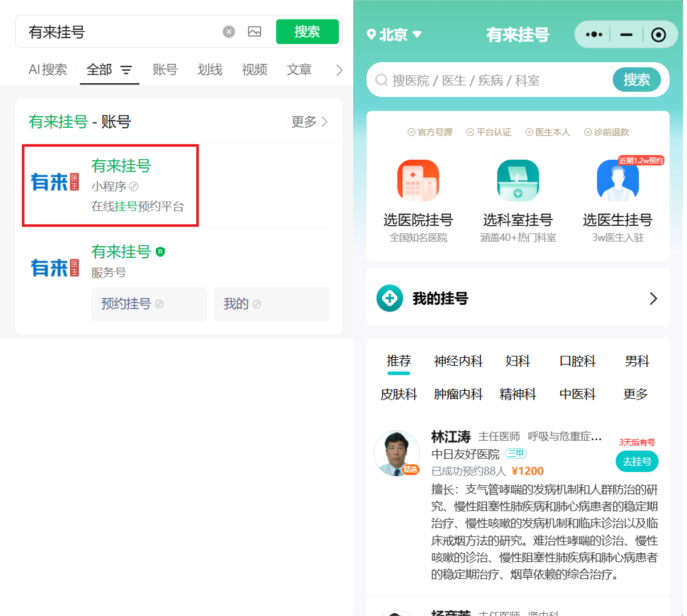
Task: Click the 医生本人 badge
Action: click(548, 132)
